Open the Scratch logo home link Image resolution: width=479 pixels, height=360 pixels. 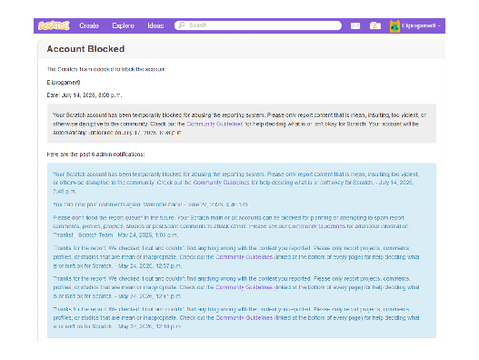tap(54, 26)
